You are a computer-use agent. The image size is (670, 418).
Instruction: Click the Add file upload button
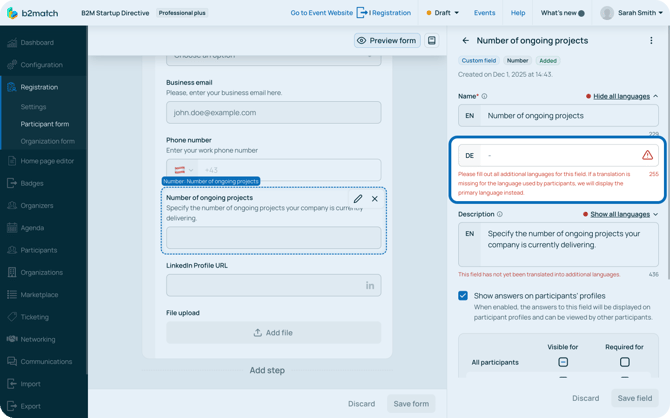click(x=273, y=333)
